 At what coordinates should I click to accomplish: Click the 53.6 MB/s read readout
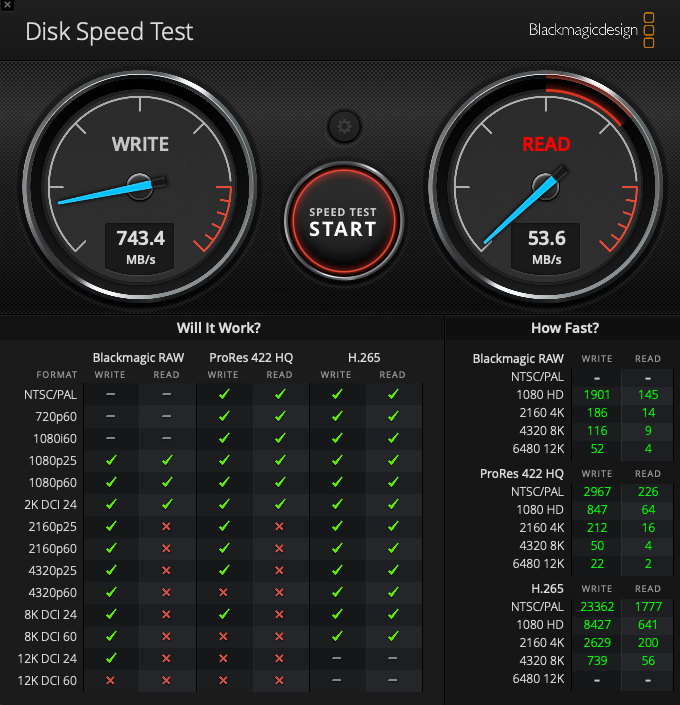[546, 248]
